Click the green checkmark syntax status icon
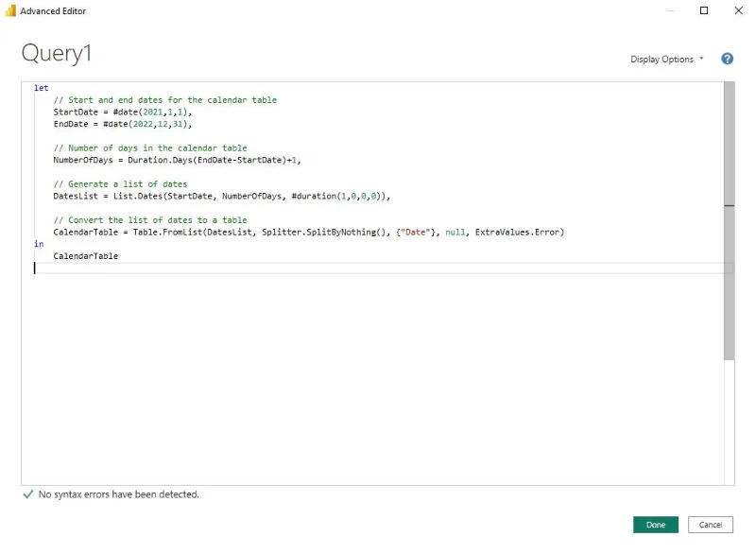Image resolution: width=756 pixels, height=554 pixels. (28, 494)
